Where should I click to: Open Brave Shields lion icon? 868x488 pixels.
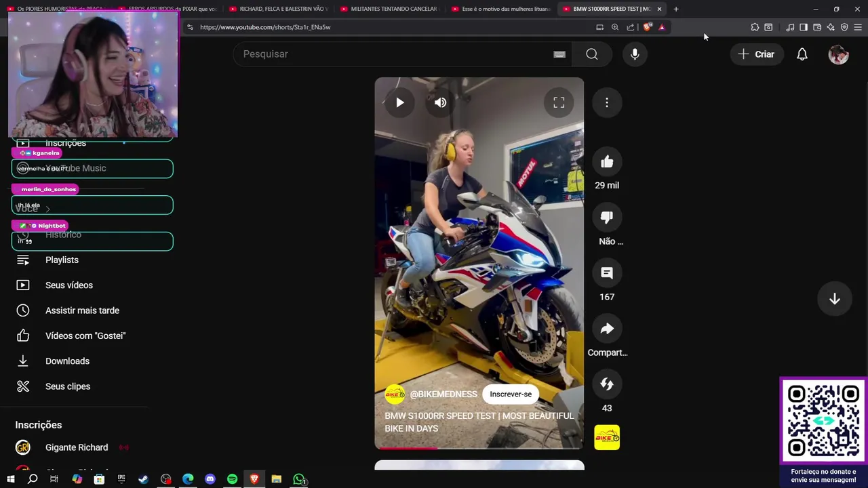(648, 27)
